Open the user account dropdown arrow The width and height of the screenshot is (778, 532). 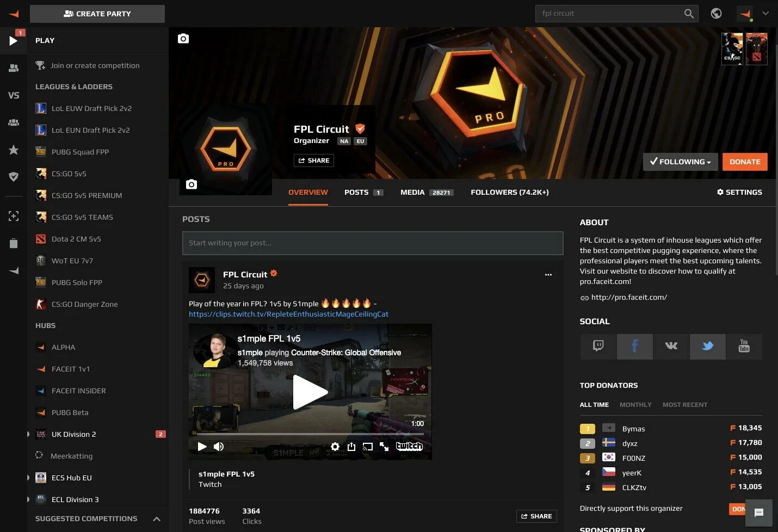pos(765,14)
